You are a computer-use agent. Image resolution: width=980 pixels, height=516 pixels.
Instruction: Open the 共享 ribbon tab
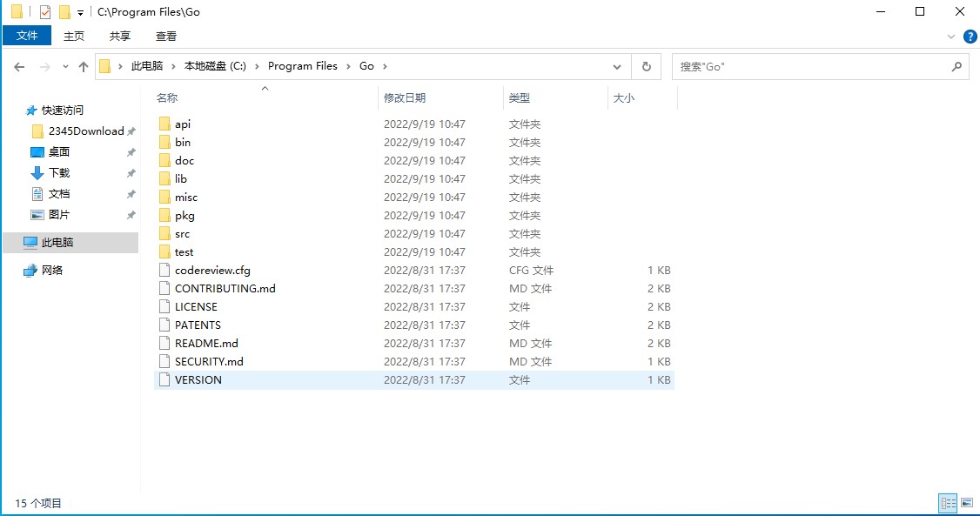[x=120, y=37]
